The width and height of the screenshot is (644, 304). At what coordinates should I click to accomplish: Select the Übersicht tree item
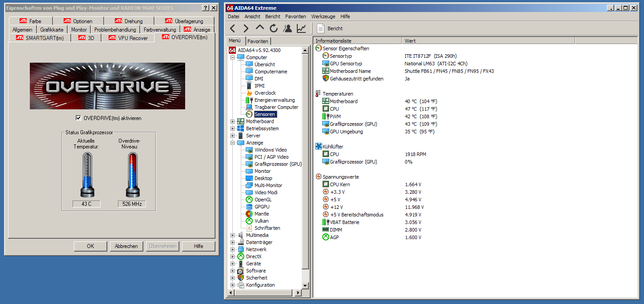[x=265, y=64]
